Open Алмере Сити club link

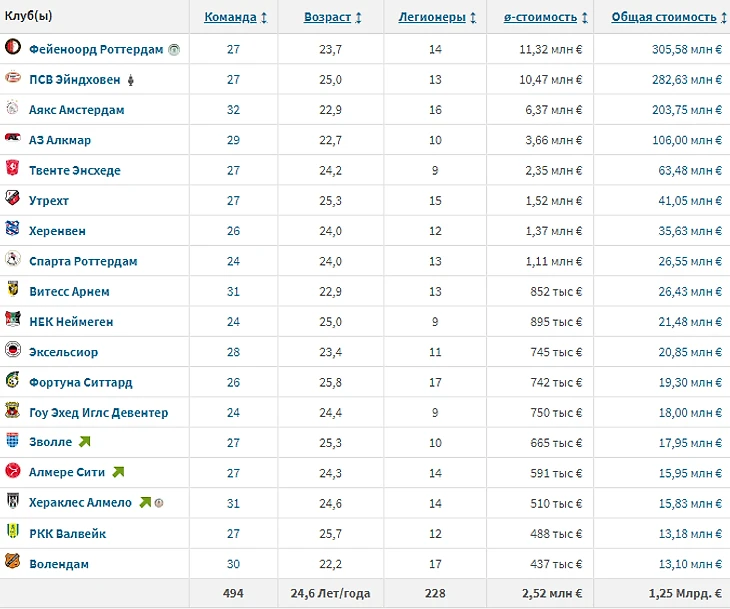67,472
